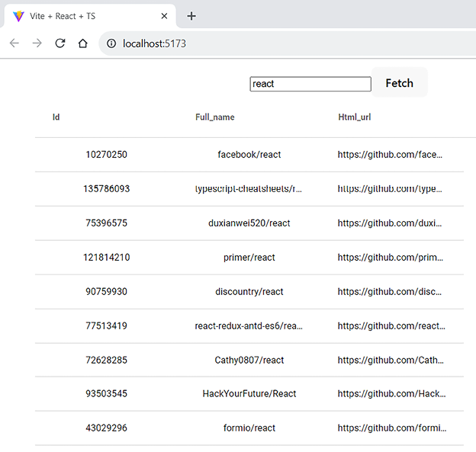Viewport: 476px width, 452px height.
Task: Open a new browser tab
Action: (191, 16)
